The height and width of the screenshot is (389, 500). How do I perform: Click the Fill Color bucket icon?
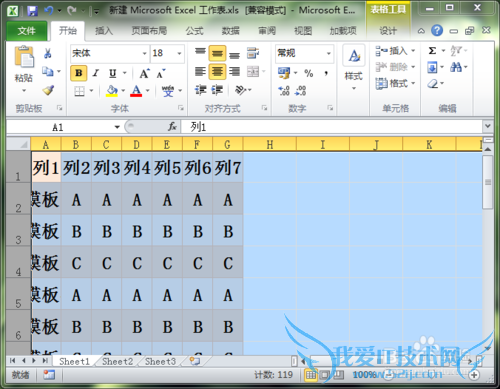(x=112, y=90)
